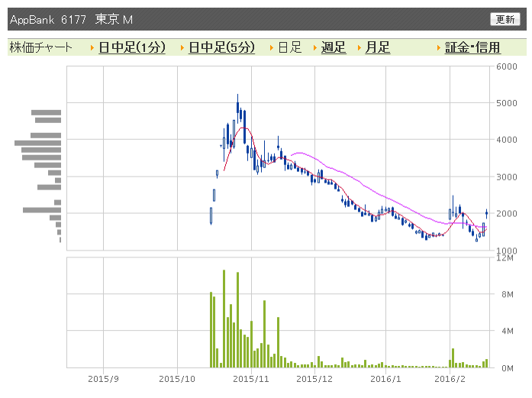Click the longest grey price-volume histogram bar
The height and width of the screenshot is (398, 532).
pos(37,143)
